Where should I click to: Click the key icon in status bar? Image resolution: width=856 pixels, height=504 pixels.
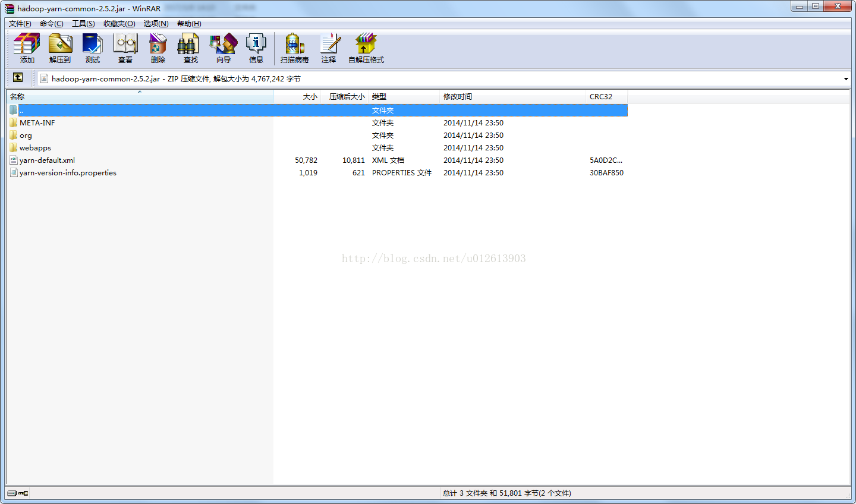pyautogui.click(x=23, y=493)
